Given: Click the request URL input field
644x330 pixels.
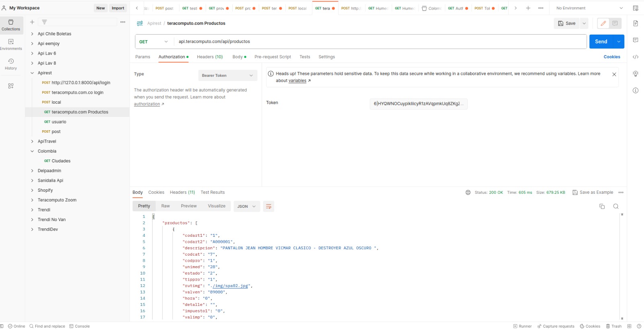Looking at the screenshot, I should (378, 42).
